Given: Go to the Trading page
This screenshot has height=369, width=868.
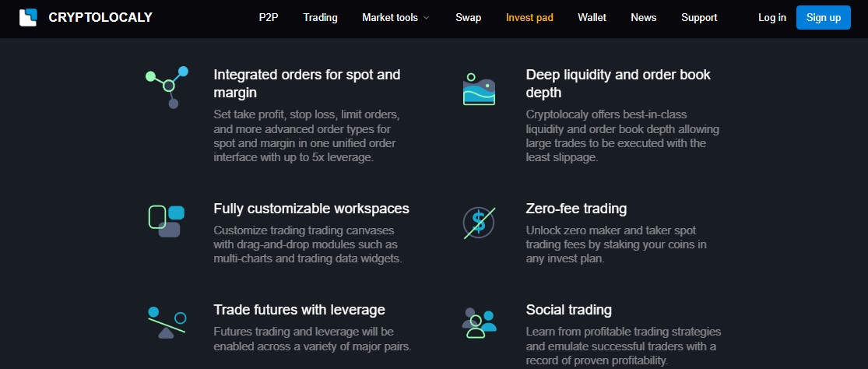Looking at the screenshot, I should [320, 17].
